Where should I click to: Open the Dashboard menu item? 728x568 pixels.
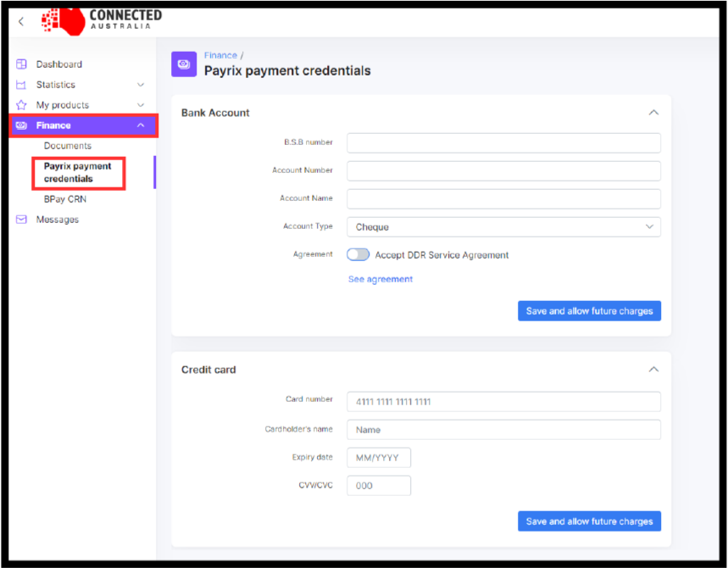point(59,64)
